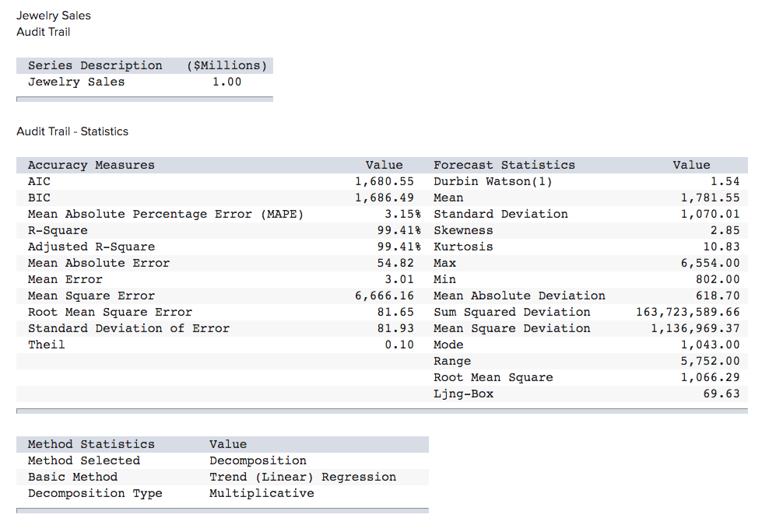The height and width of the screenshot is (532, 776).
Task: Click the value 1.00 for Jewelry Sales
Action: point(226,82)
